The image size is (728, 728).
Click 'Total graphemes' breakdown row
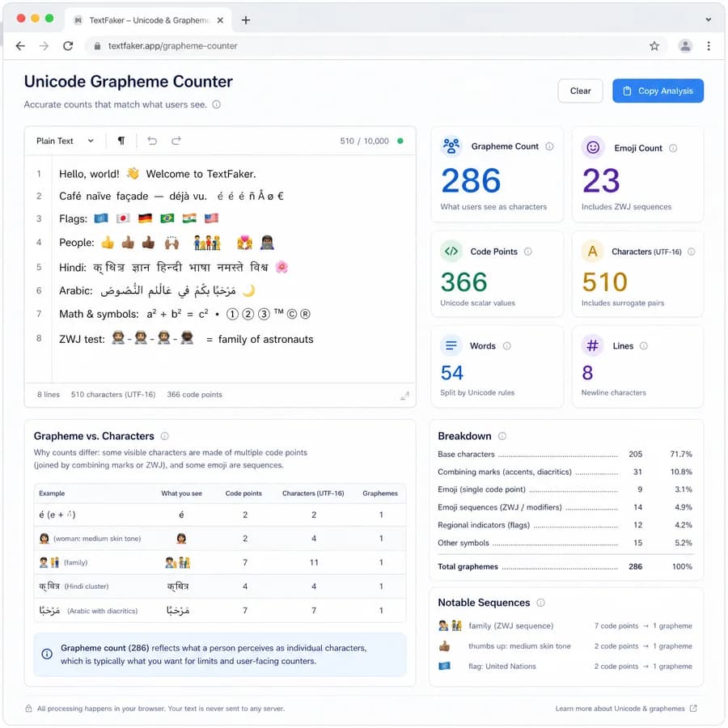click(565, 566)
